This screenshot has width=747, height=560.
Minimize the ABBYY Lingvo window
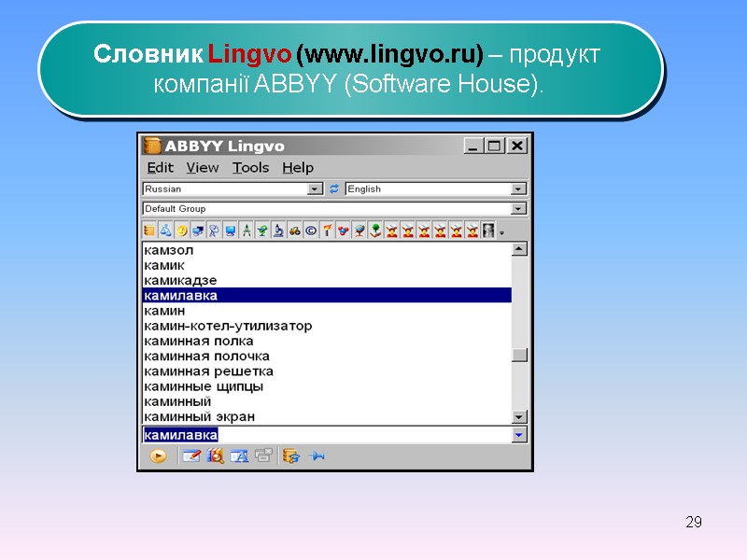[472, 146]
